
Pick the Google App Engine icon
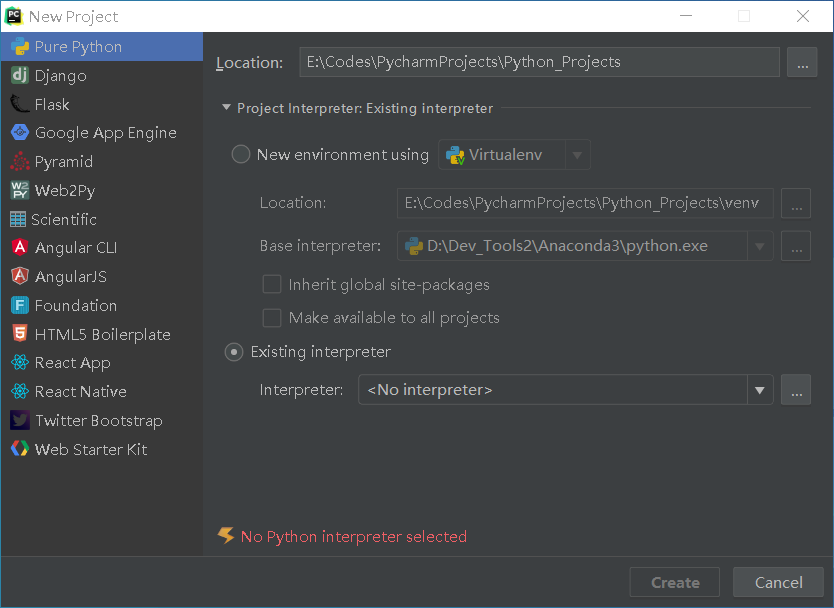[20, 132]
